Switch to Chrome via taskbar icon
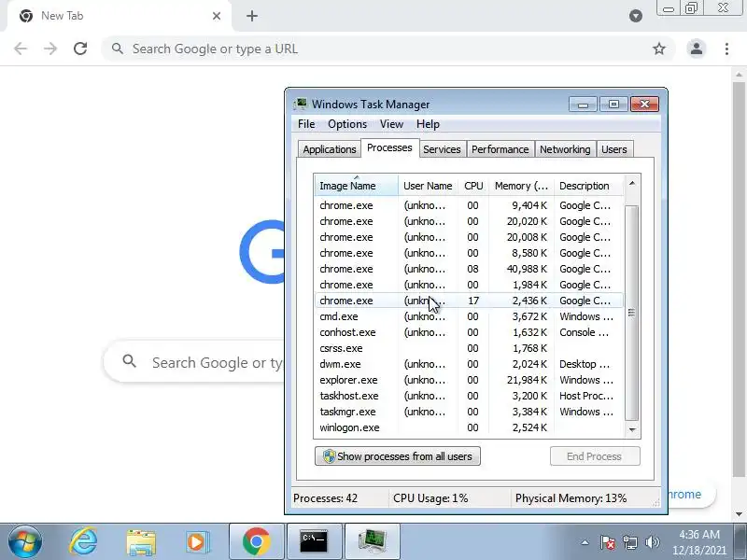Viewport: 747px width, 560px height. tap(256, 542)
